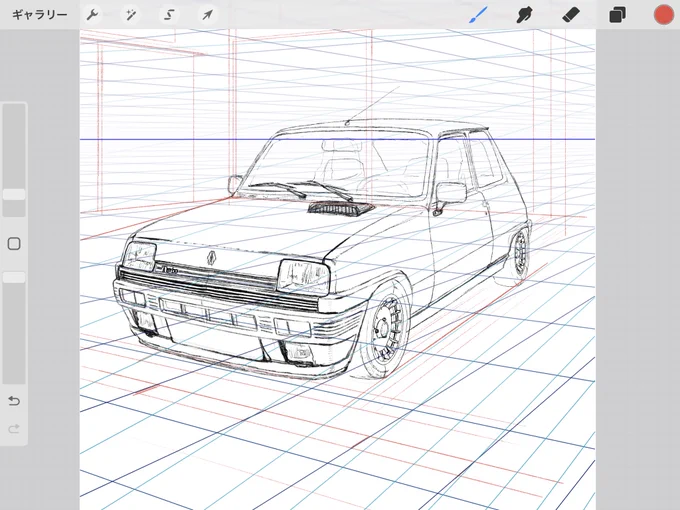Open the Adjustments magic wand menu
The height and width of the screenshot is (510, 680).
tap(131, 15)
